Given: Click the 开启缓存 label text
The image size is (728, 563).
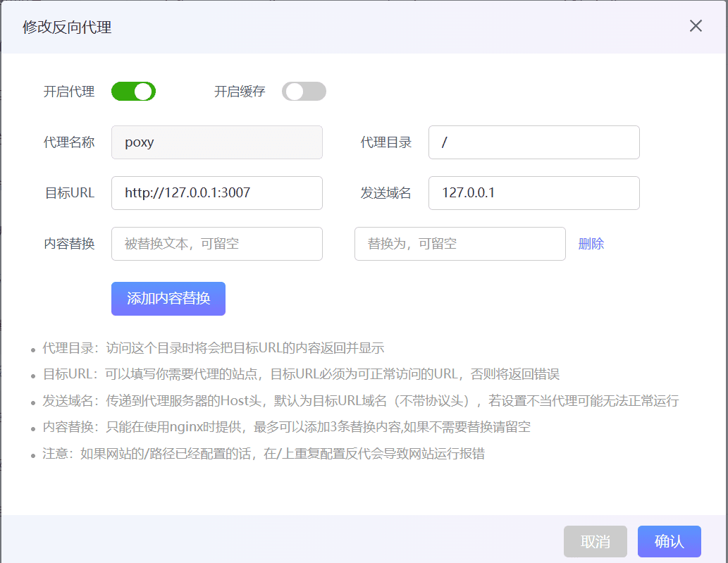Looking at the screenshot, I should tap(240, 92).
